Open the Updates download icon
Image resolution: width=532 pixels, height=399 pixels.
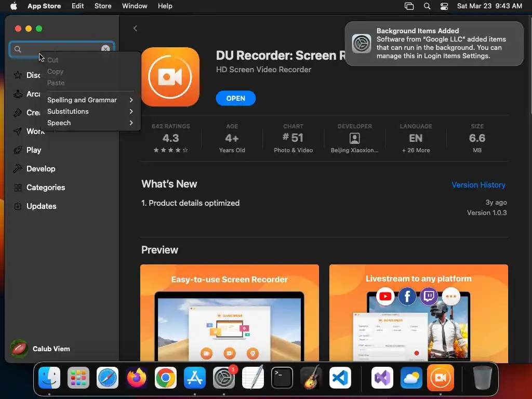tap(18, 206)
